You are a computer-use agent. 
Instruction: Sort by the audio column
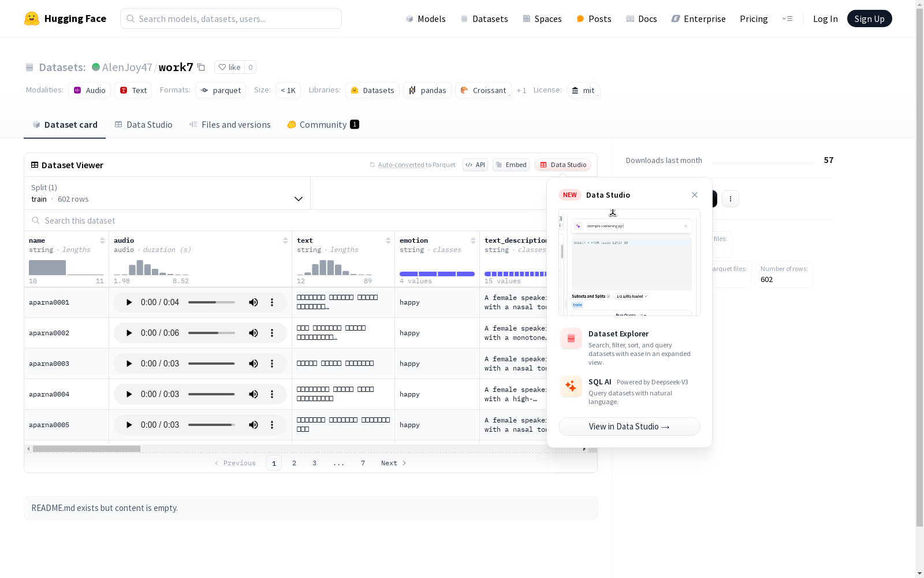[x=285, y=240]
